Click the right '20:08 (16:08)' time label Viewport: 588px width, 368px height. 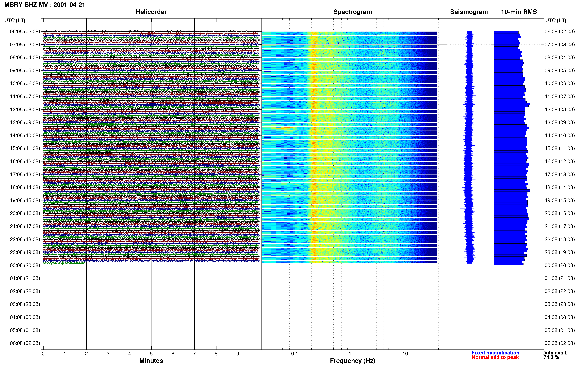pyautogui.click(x=560, y=213)
